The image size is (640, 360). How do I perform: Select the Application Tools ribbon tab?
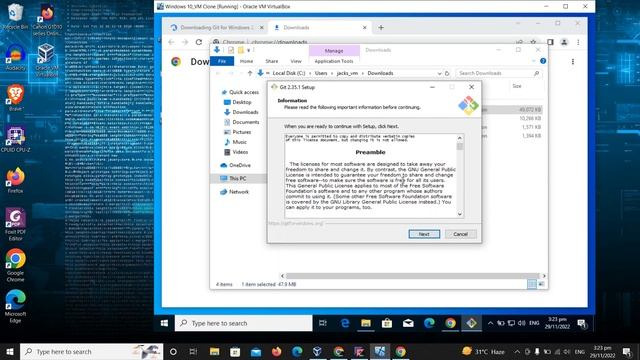coord(334,61)
